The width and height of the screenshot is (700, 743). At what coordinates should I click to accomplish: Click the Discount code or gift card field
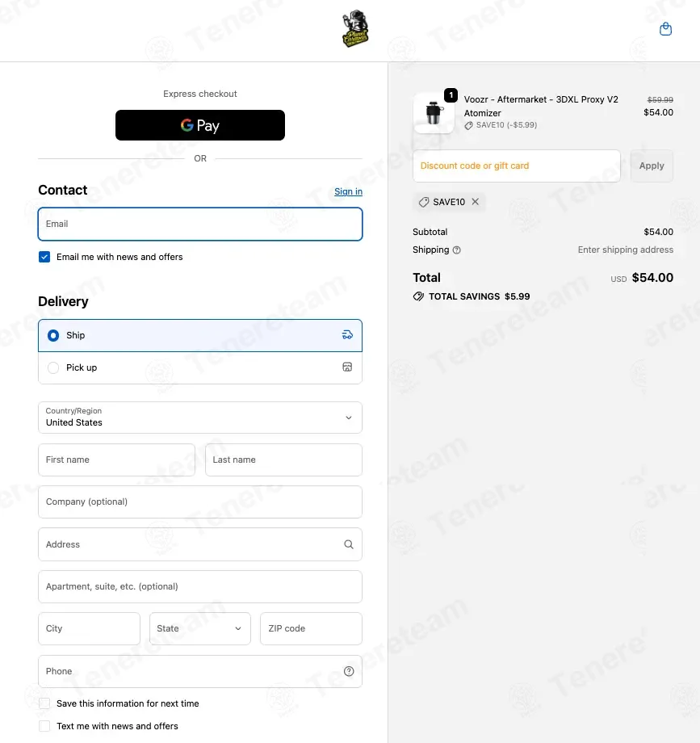point(517,166)
